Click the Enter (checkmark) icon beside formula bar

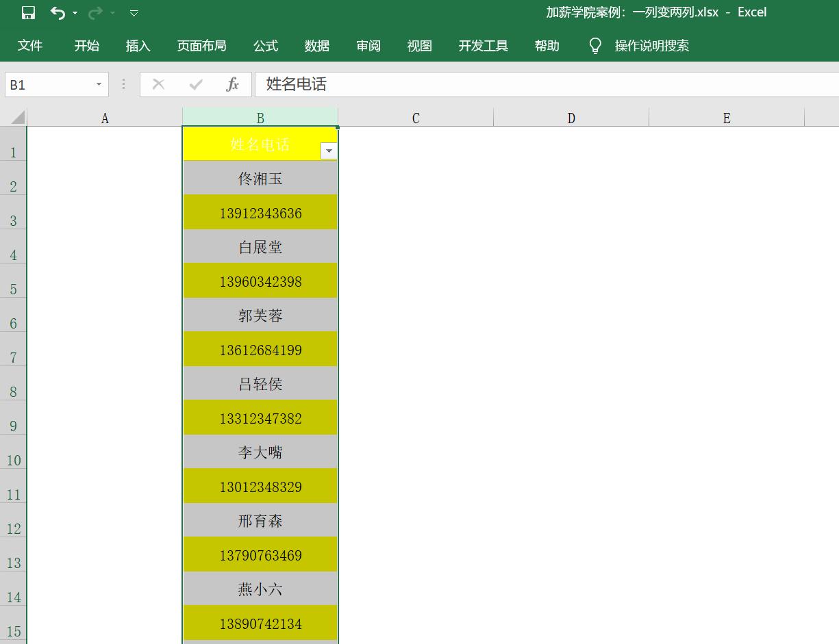(195, 84)
